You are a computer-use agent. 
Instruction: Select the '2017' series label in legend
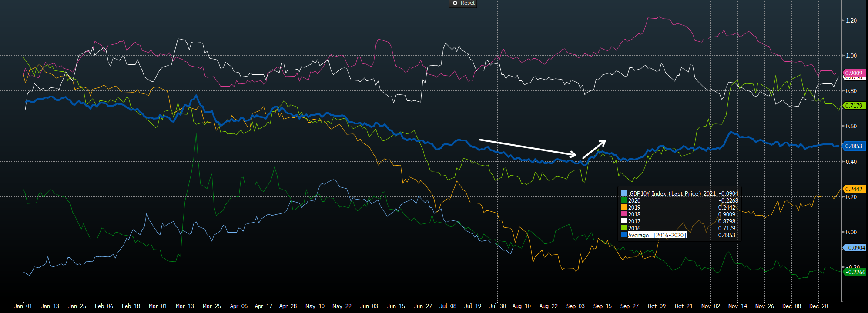(x=634, y=221)
